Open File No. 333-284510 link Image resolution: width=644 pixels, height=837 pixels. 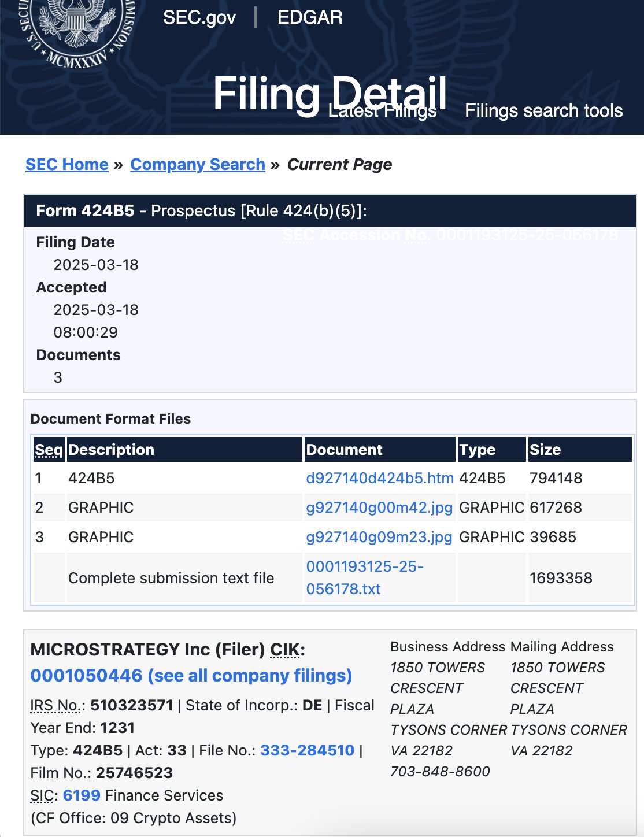[307, 750]
